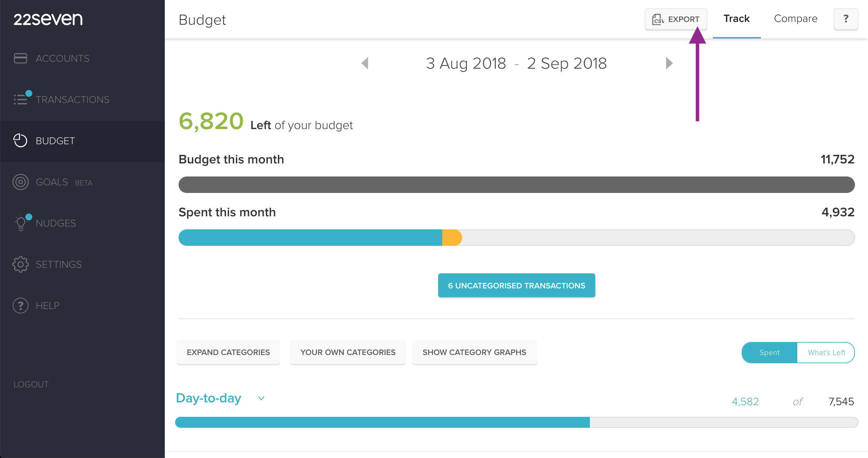Screen dimensions: 868x458
Task: Switch to the Track tab
Action: (x=736, y=19)
